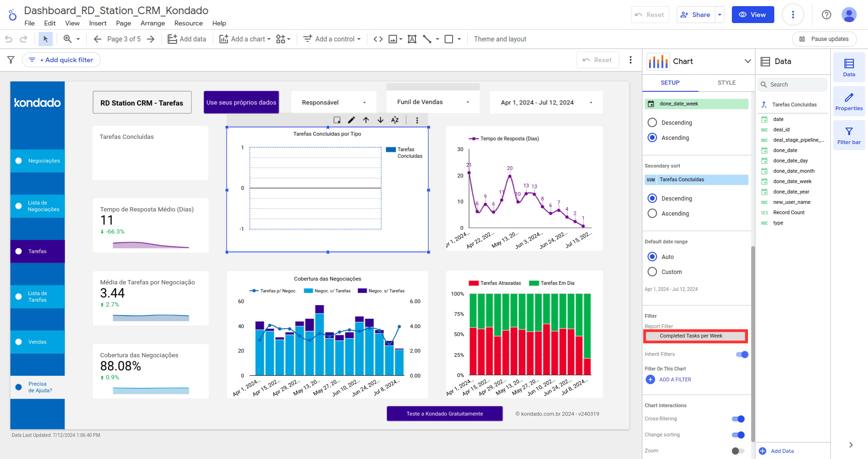The height and width of the screenshot is (459, 868).
Task: Open the Properties side panel
Action: 849,102
